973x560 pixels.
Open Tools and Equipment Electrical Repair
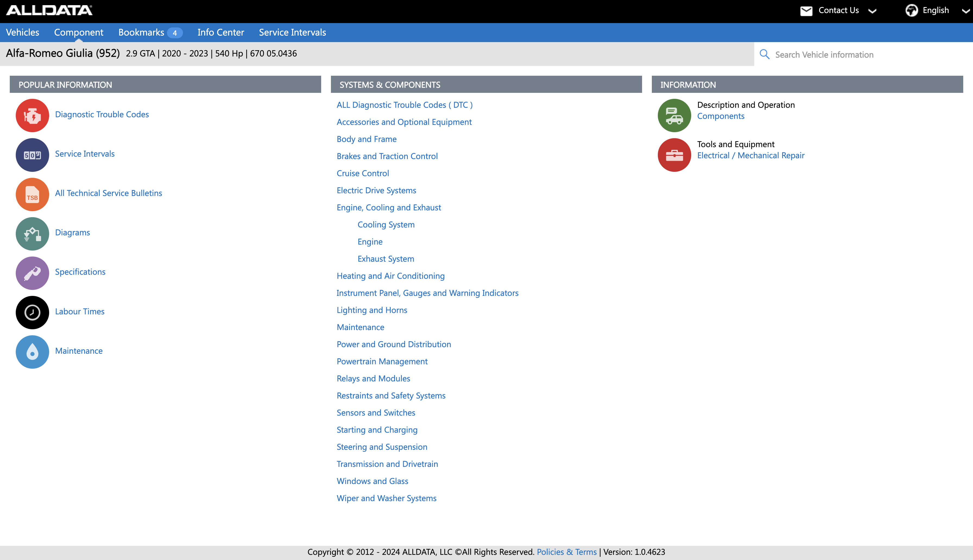tap(750, 154)
